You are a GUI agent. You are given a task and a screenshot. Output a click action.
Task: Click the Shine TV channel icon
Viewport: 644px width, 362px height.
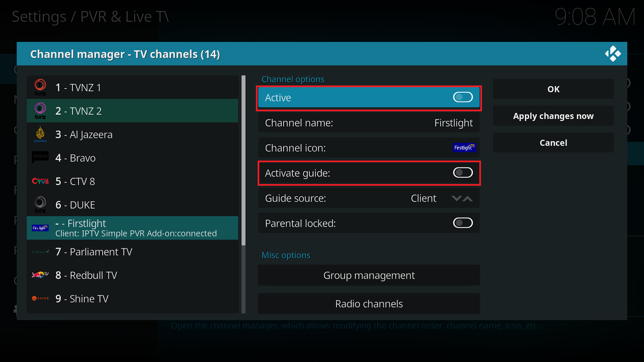[40, 298]
